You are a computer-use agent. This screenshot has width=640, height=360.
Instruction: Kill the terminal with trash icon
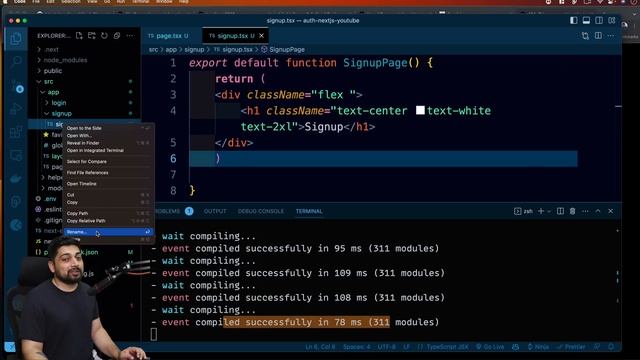[x=573, y=211]
